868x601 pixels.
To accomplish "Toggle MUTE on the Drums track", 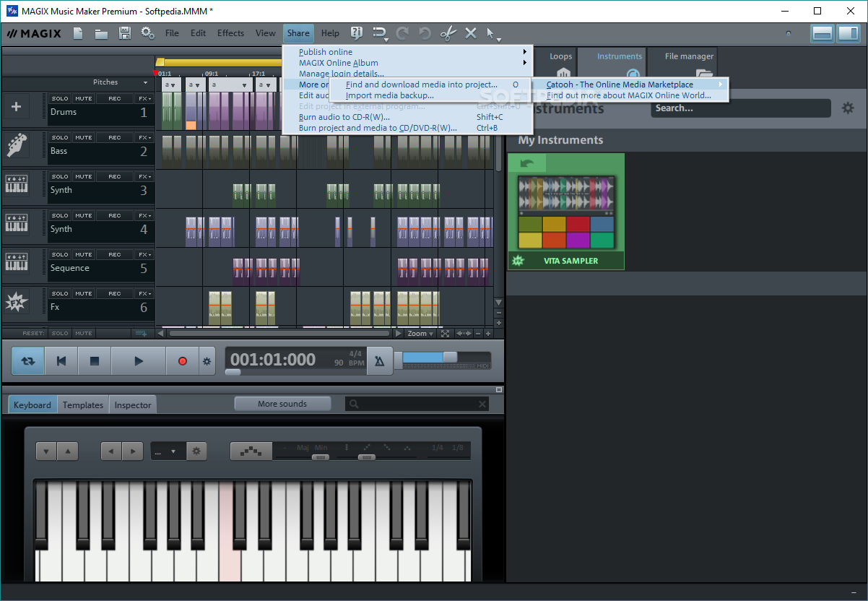I will coord(84,98).
